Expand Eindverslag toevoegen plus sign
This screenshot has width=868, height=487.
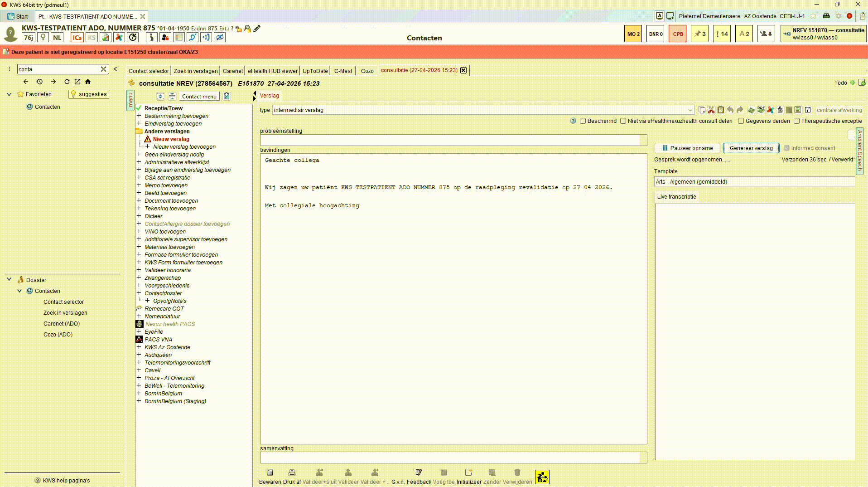point(139,123)
